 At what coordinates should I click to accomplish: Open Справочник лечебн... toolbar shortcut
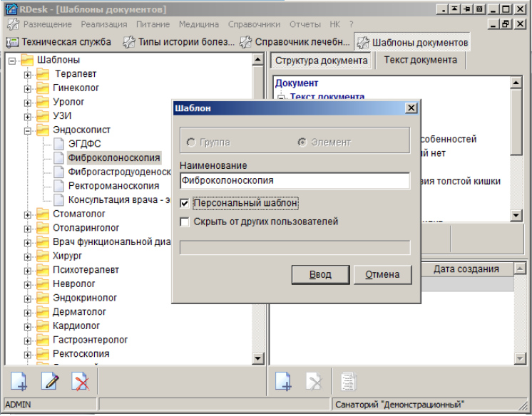point(295,42)
